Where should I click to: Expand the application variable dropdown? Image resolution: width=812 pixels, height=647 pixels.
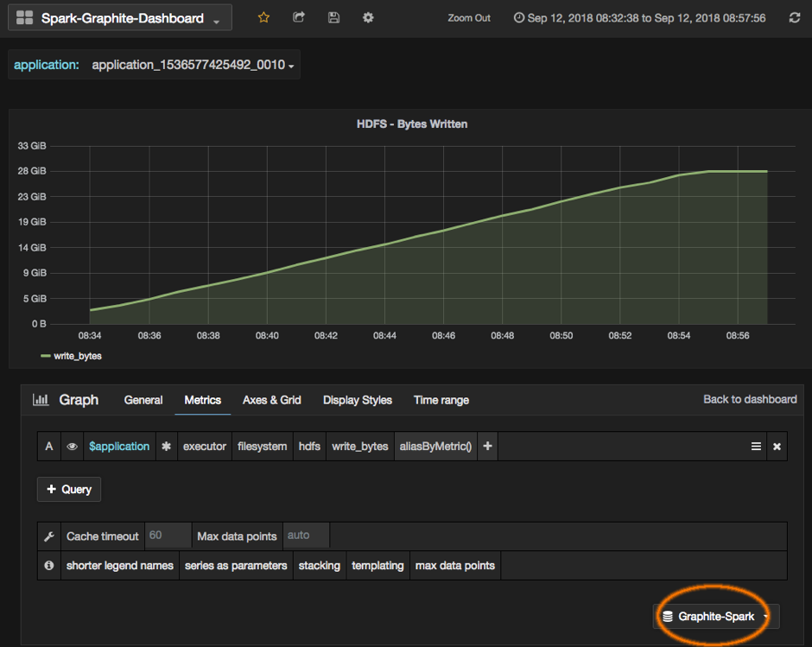point(193,66)
